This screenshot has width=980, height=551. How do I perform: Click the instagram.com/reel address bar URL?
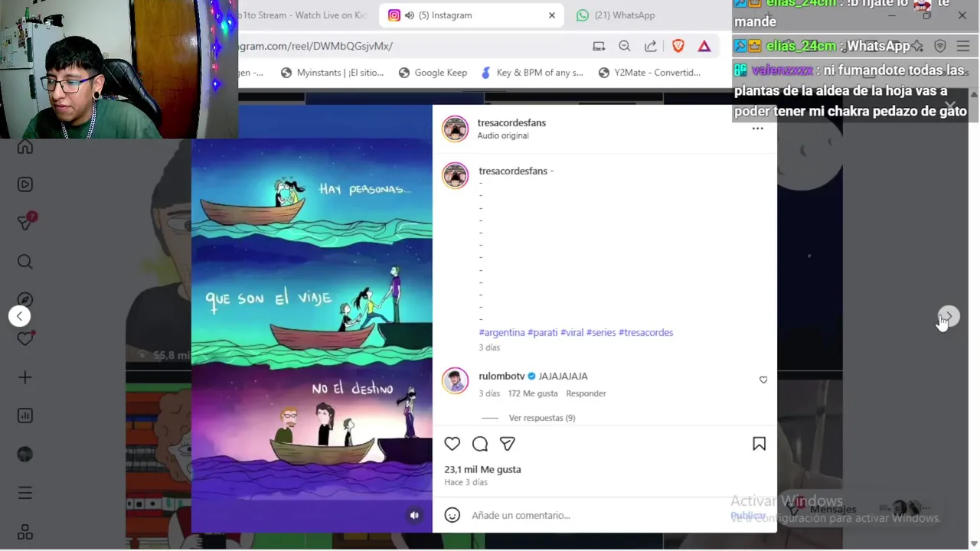[x=316, y=46]
